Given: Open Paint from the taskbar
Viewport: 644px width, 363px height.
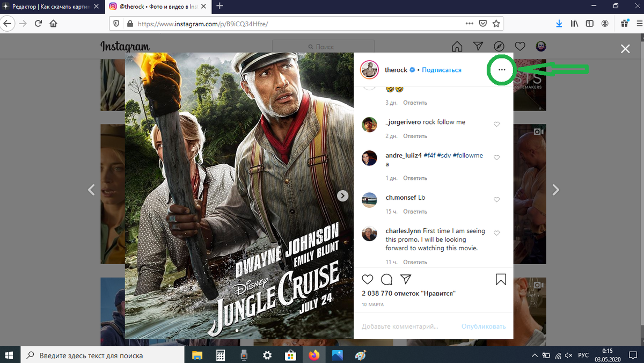Looking at the screenshot, I should coord(361,355).
